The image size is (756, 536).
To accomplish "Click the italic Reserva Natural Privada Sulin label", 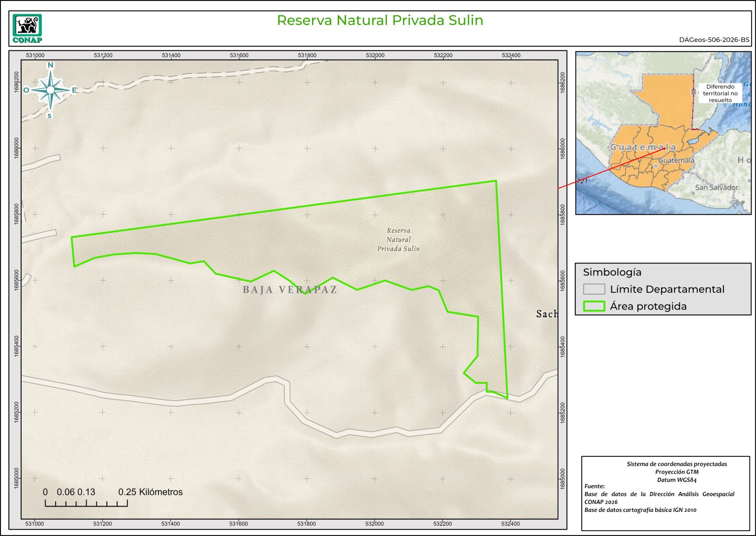I will tap(398, 240).
